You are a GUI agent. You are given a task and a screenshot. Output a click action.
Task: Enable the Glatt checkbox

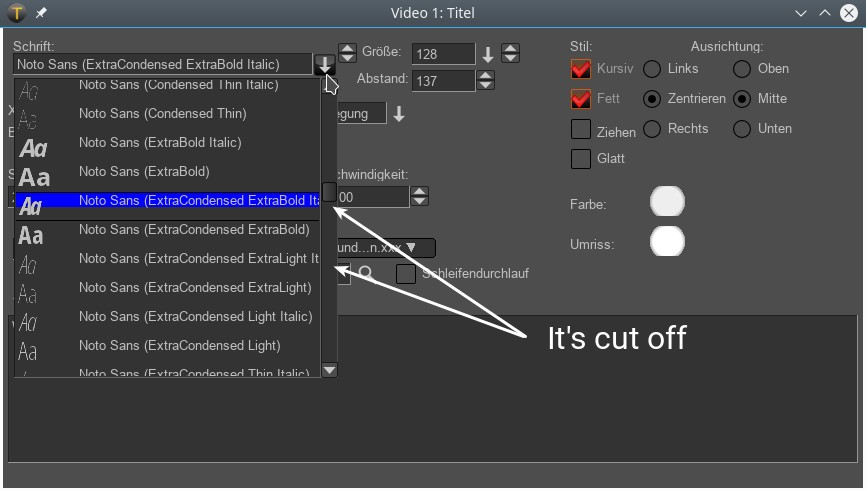pyautogui.click(x=580, y=159)
